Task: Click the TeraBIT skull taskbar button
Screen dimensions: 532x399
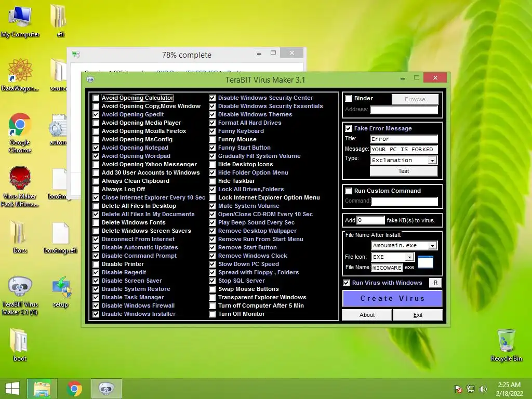Action: [x=106, y=388]
